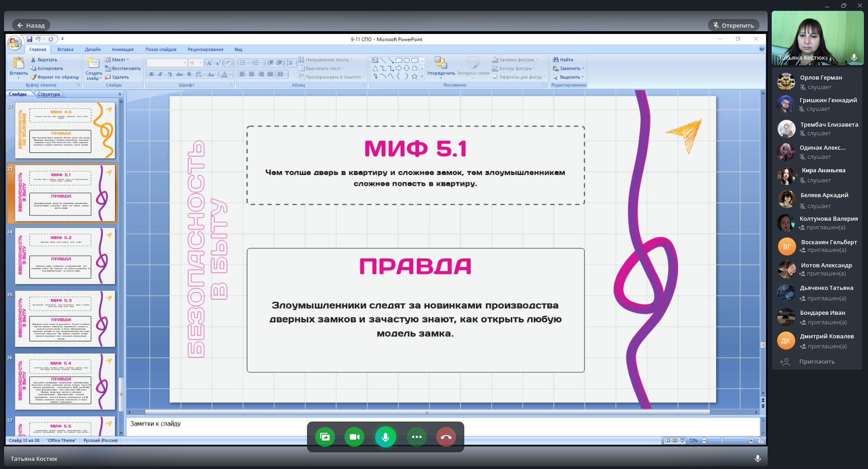Fit slide to current window icon
The image size is (868, 469).
click(761, 441)
